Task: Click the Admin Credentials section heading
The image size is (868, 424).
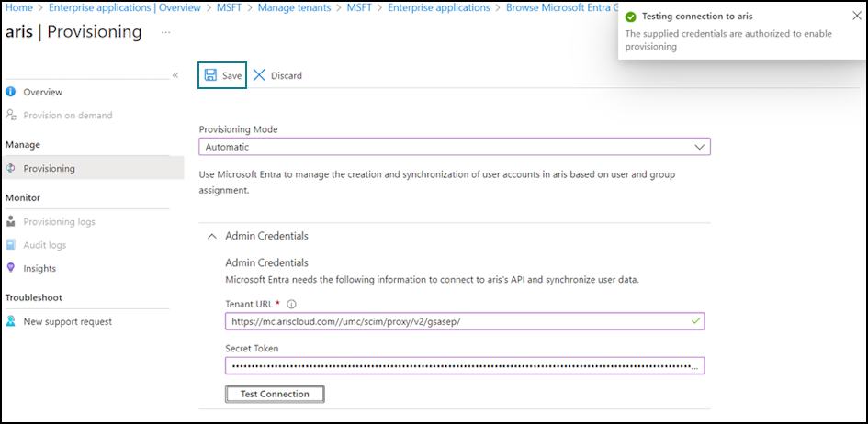Action: click(266, 236)
